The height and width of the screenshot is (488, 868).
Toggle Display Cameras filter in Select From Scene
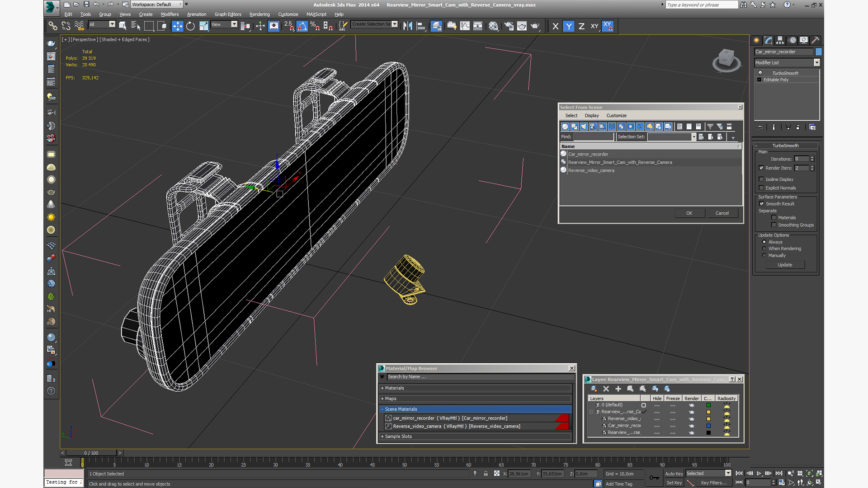click(593, 127)
